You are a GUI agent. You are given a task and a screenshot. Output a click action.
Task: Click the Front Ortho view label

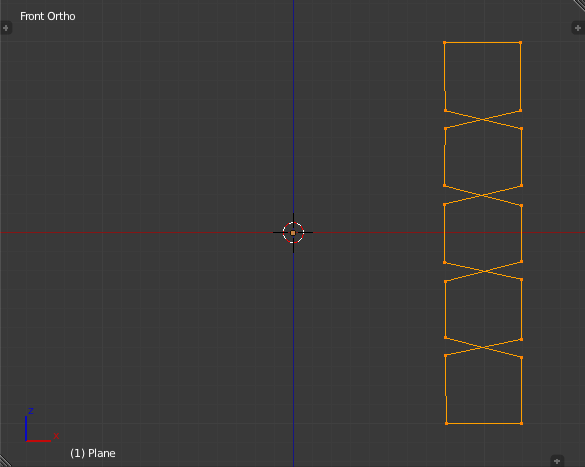[x=48, y=16]
